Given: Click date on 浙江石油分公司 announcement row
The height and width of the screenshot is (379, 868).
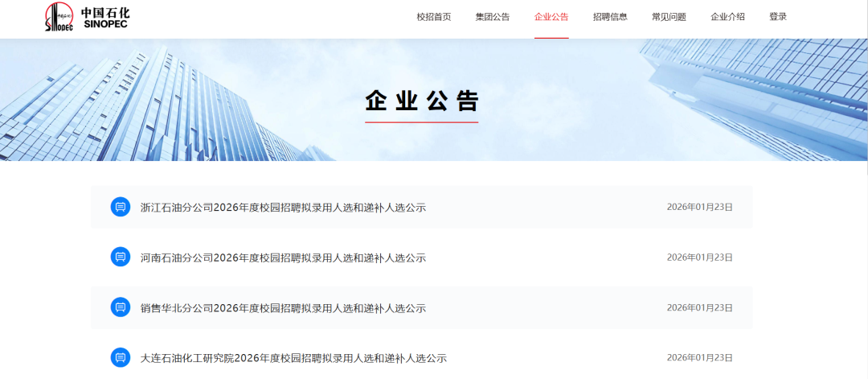Looking at the screenshot, I should pos(699,208).
